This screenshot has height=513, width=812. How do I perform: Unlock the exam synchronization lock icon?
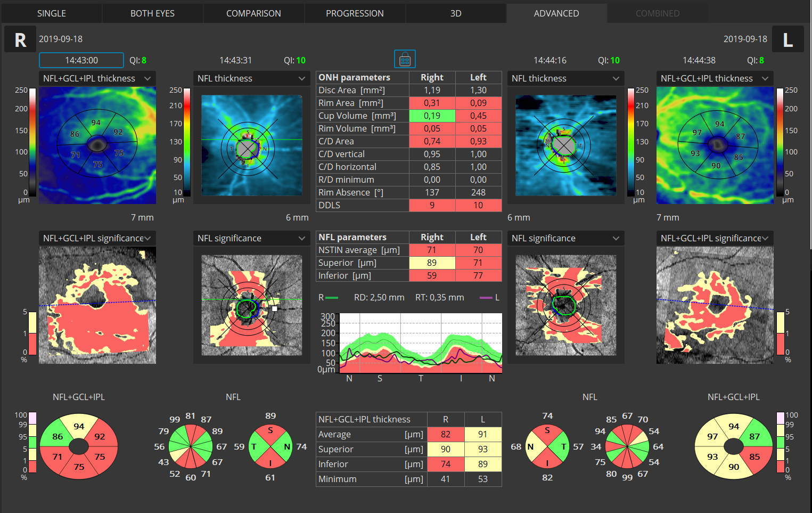pos(405,59)
